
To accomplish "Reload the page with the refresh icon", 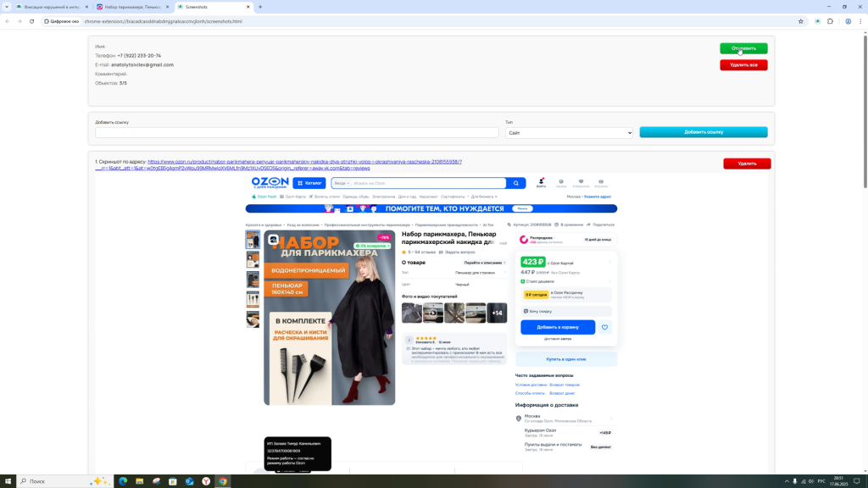I will tap(31, 21).
